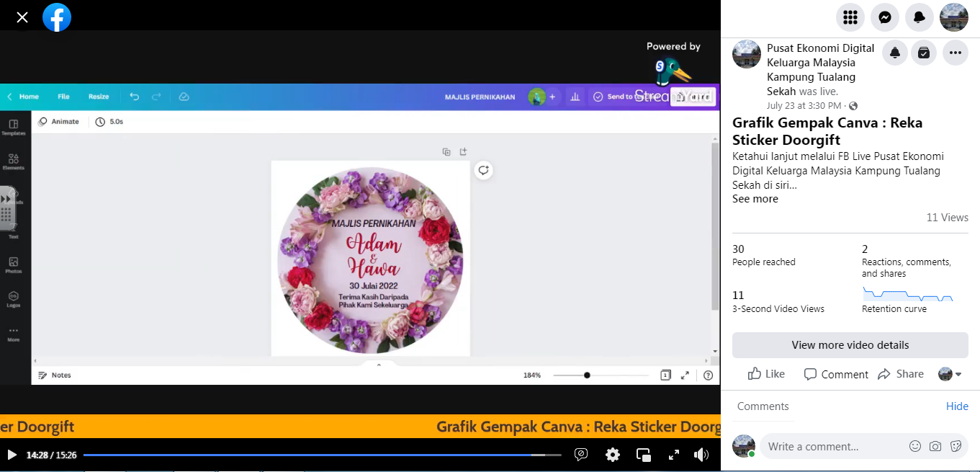Open the account profile picture menu
Image resolution: width=980 pixels, height=472 pixels.
coord(954,17)
